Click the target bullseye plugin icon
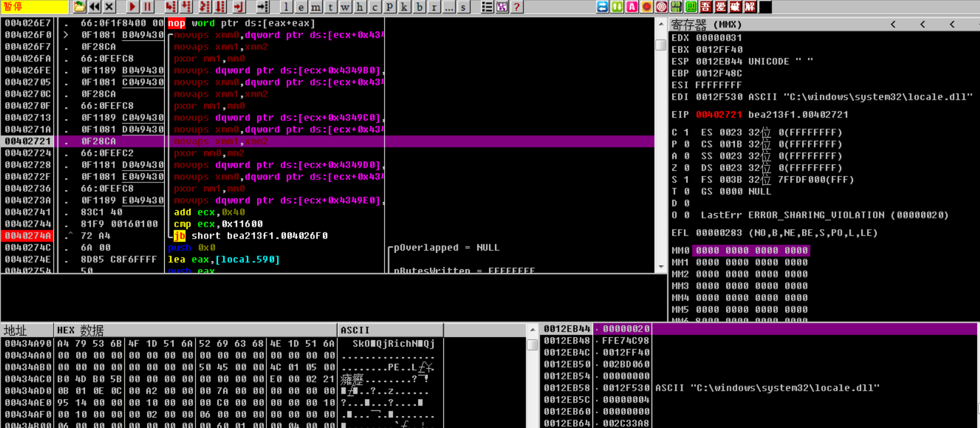Image resolution: width=980 pixels, height=428 pixels. coord(662,7)
